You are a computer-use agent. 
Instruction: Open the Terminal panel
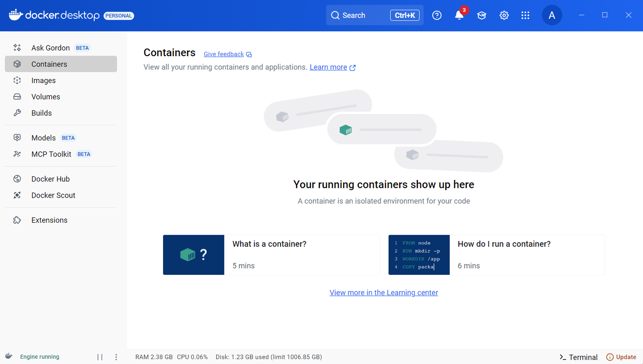tap(578, 357)
